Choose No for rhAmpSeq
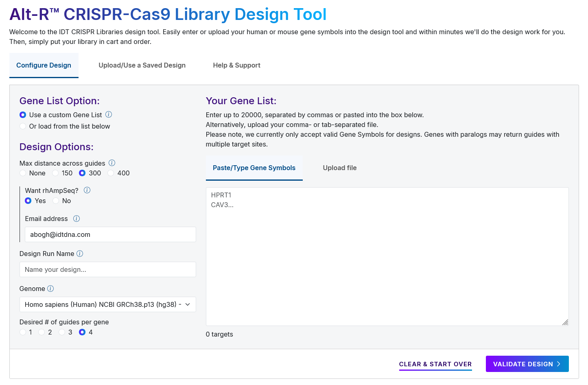 click(x=56, y=201)
